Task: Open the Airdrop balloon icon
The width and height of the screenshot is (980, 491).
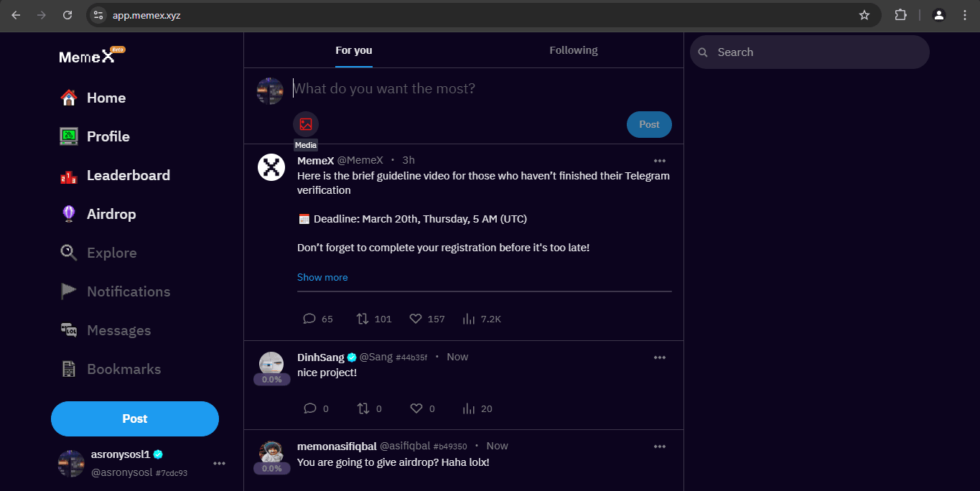Action: pyautogui.click(x=69, y=214)
